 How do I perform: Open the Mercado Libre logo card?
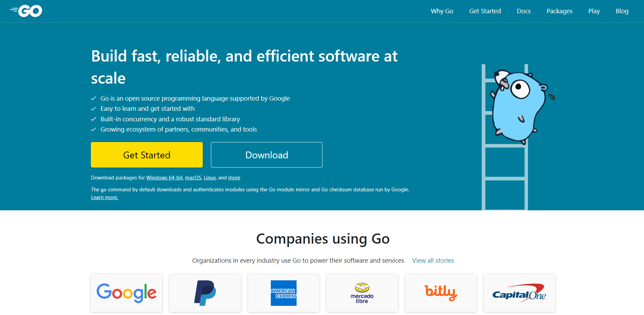pos(362,293)
